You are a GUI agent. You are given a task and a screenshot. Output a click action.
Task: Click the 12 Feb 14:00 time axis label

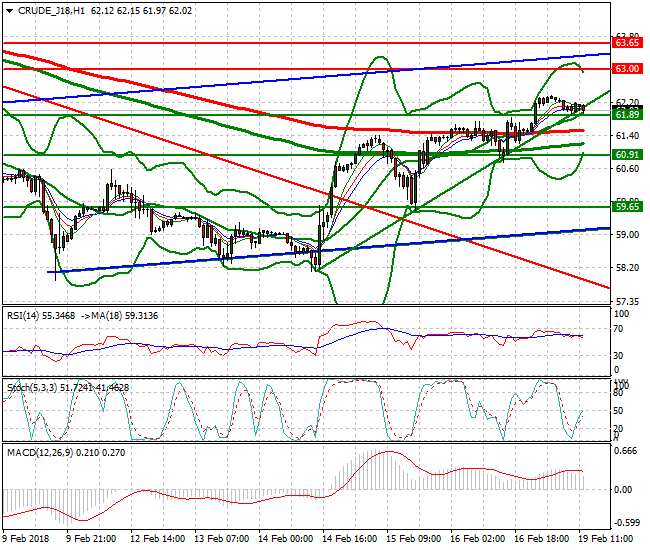[x=158, y=539]
